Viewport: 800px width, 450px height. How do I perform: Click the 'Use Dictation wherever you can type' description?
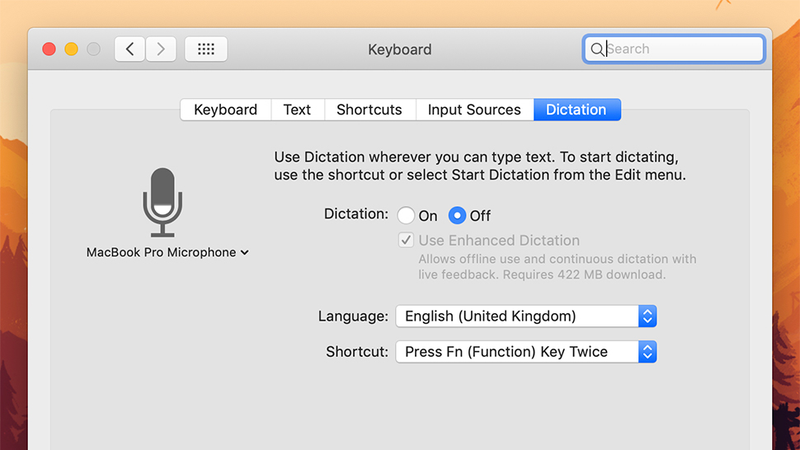[480, 166]
